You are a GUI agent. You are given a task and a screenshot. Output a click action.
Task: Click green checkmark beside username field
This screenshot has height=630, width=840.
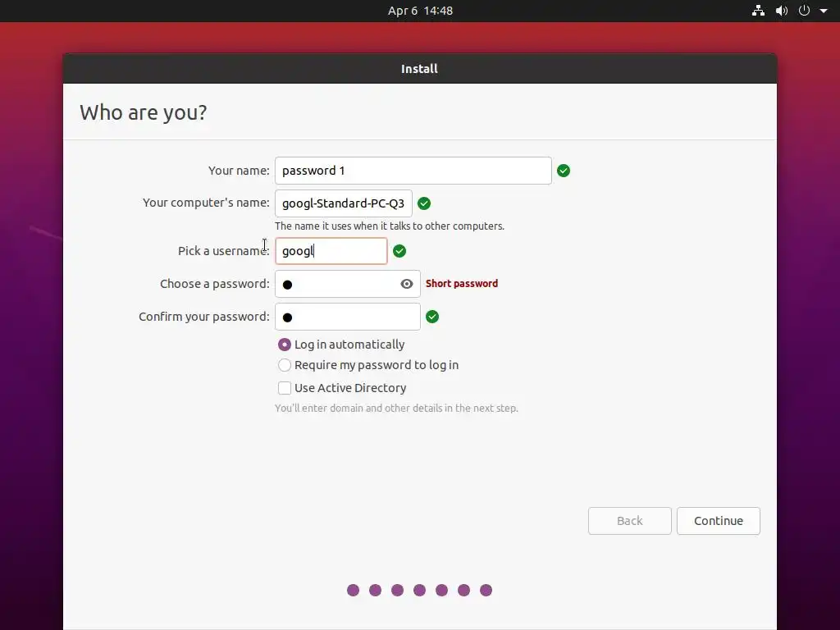(x=399, y=251)
